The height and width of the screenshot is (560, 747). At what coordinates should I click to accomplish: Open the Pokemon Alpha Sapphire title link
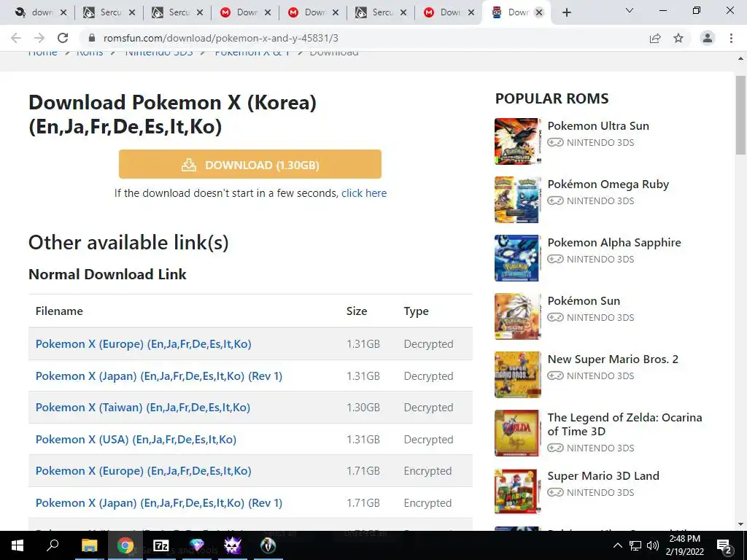coord(614,243)
